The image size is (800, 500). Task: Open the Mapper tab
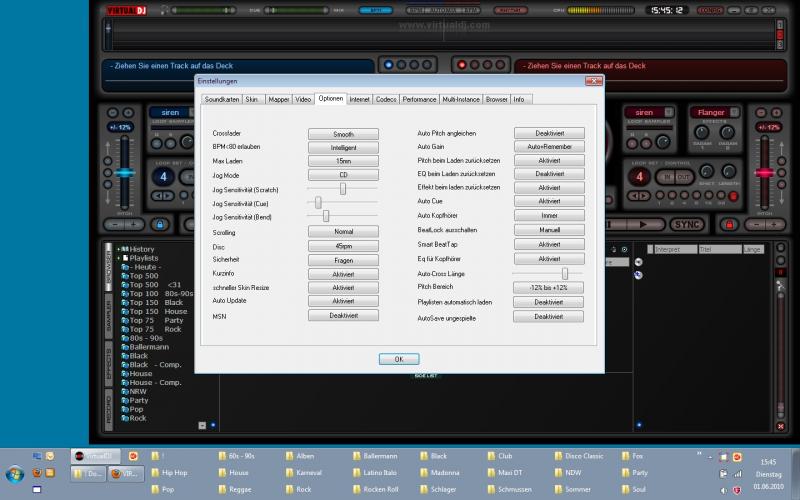pos(279,99)
